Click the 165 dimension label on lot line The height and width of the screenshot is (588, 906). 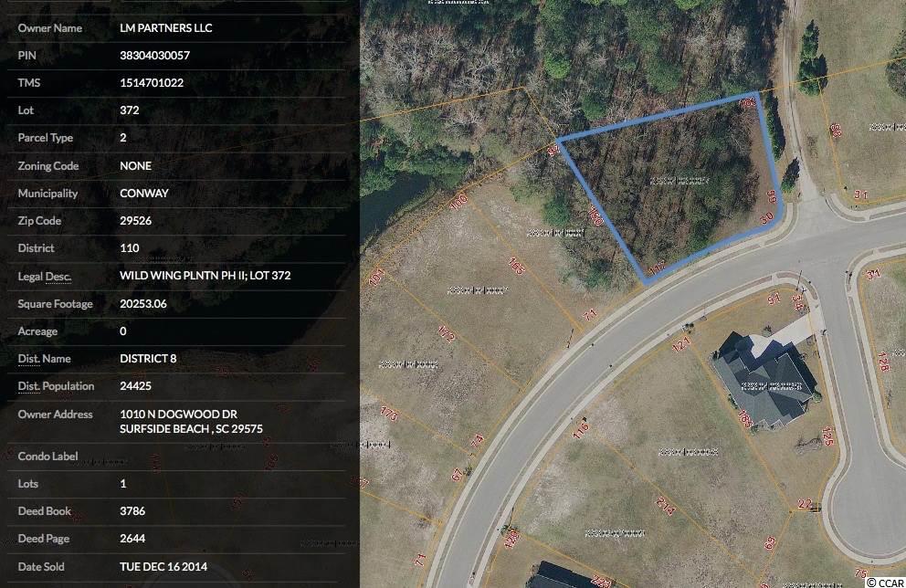(x=516, y=267)
